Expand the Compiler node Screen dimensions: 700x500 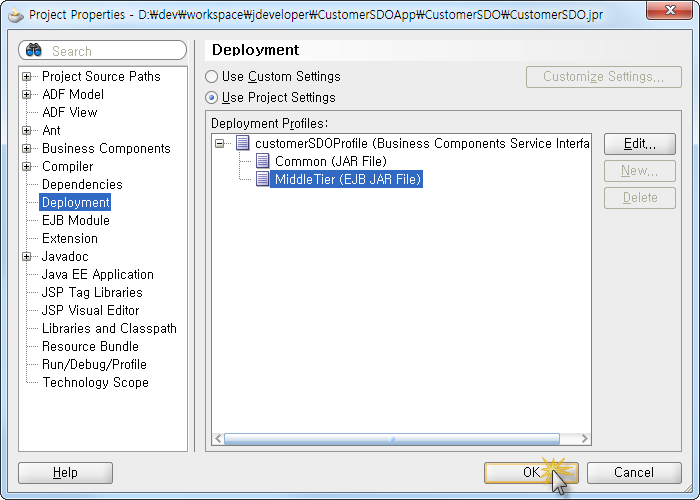pos(26,167)
